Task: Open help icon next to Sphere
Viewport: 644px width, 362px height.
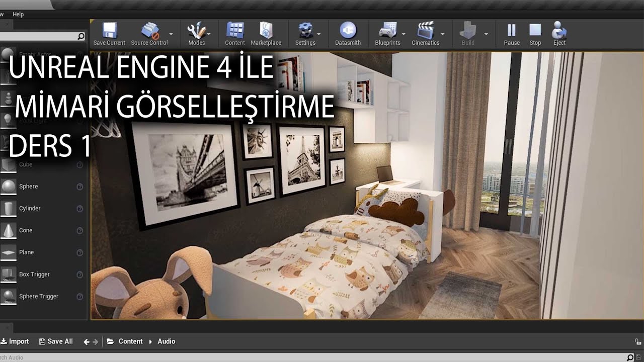Action: (79, 187)
